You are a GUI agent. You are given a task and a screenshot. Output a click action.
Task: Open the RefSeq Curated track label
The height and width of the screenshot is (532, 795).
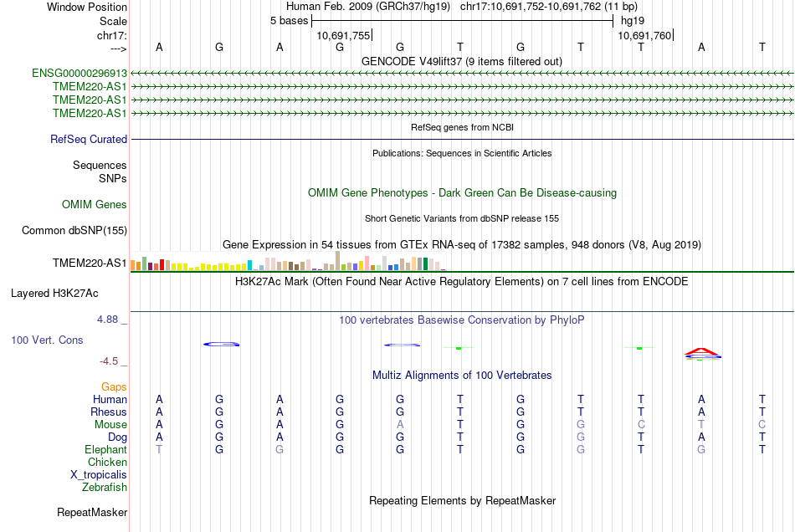click(x=89, y=140)
